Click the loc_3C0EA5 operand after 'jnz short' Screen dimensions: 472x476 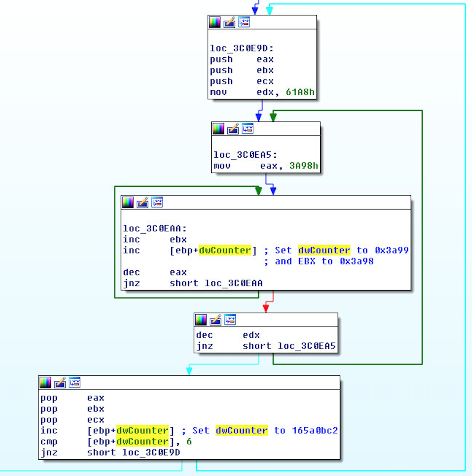click(307, 346)
